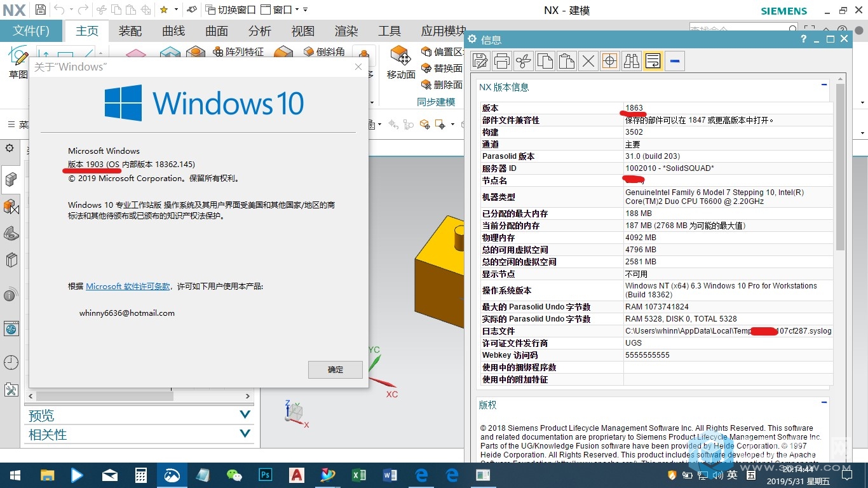The height and width of the screenshot is (488, 868).
Task: Click Paste icon in Information window toolbar
Action: (567, 61)
